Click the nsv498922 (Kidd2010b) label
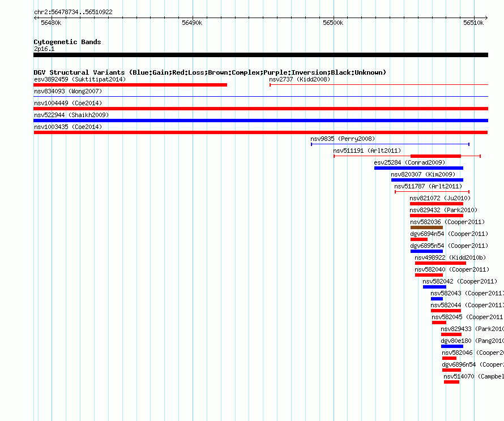The height and width of the screenshot is (421, 504). 450,257
